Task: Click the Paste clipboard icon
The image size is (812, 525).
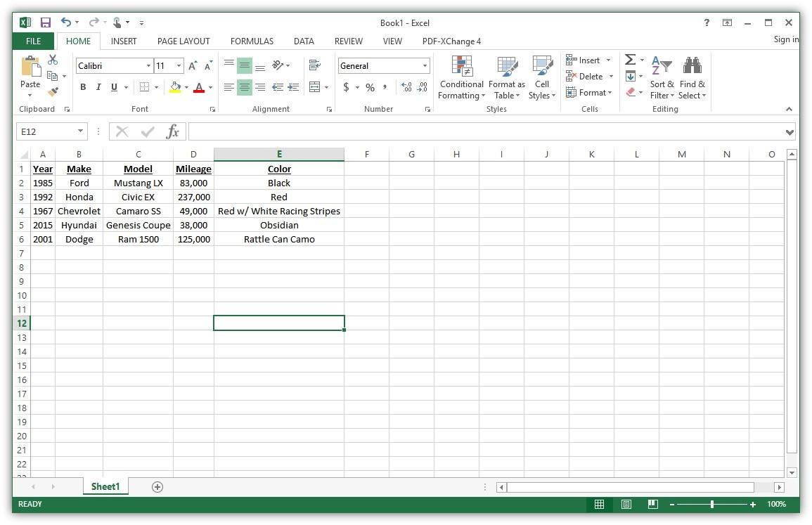Action: 30,66
